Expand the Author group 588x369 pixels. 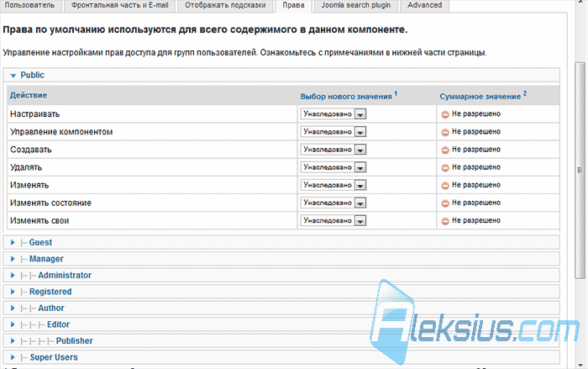point(281,308)
